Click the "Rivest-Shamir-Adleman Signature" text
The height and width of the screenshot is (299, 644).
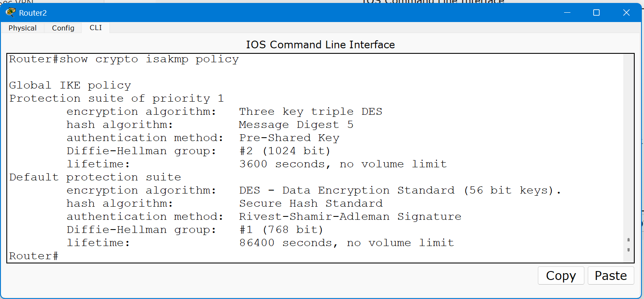[350, 217]
